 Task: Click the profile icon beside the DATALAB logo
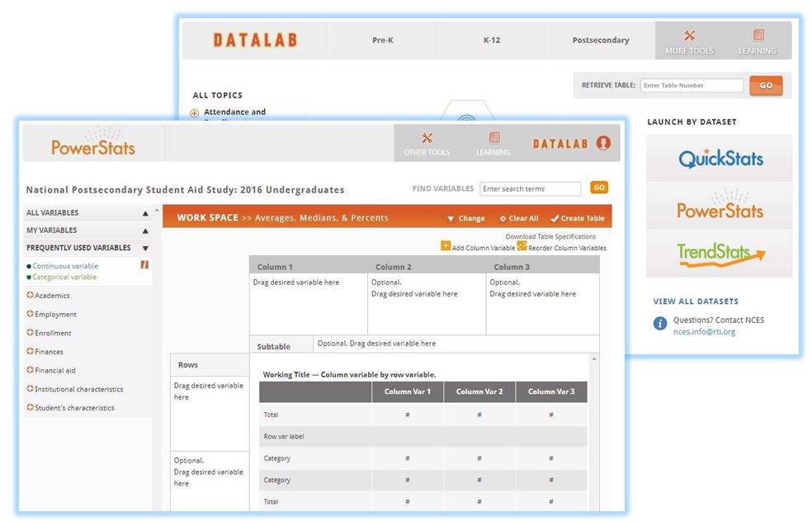604,142
